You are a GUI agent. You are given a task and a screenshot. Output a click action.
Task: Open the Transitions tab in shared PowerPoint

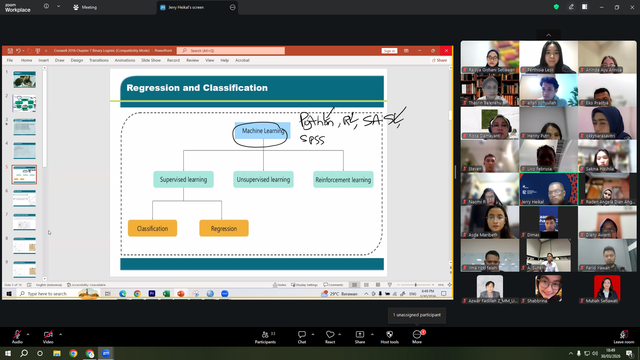[99, 60]
